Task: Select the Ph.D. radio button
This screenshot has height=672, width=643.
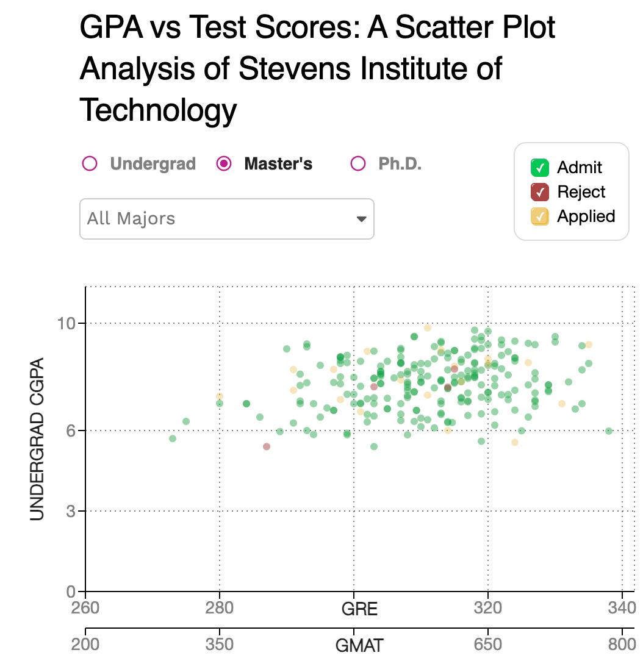Action: (x=358, y=163)
